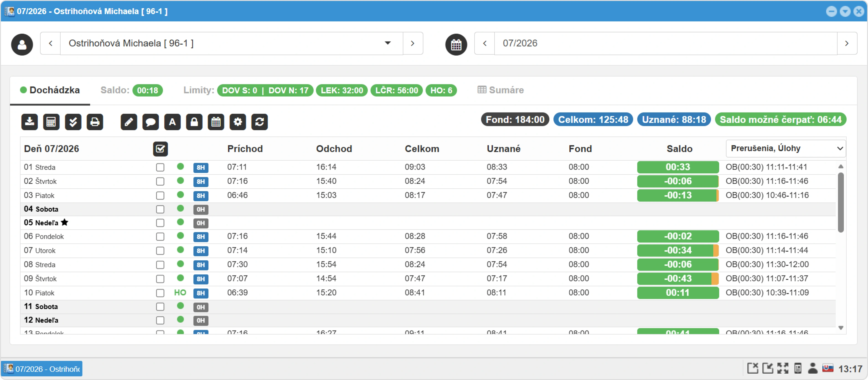Open the Prerušenia, Úlohy dropdown
Image resolution: width=868 pixels, height=380 pixels.
click(785, 149)
